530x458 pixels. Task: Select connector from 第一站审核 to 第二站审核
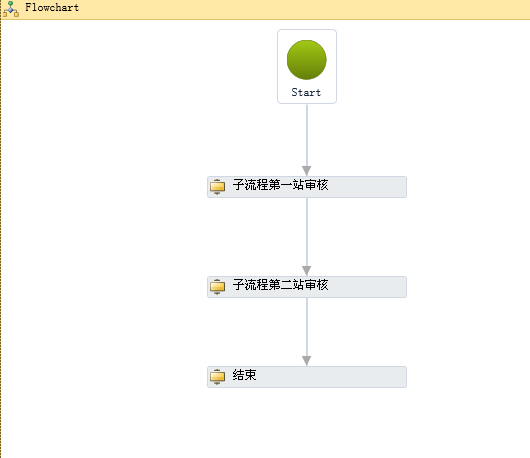[x=307, y=237]
